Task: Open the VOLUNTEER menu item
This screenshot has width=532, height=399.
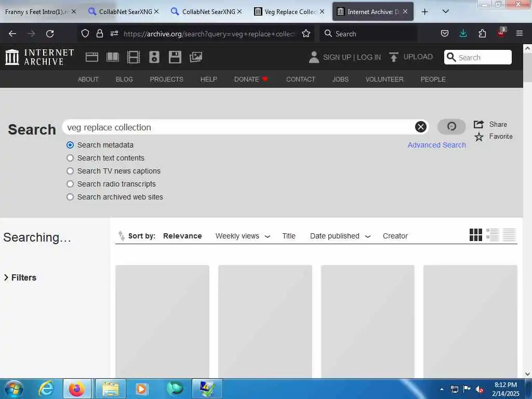Action: [384, 79]
